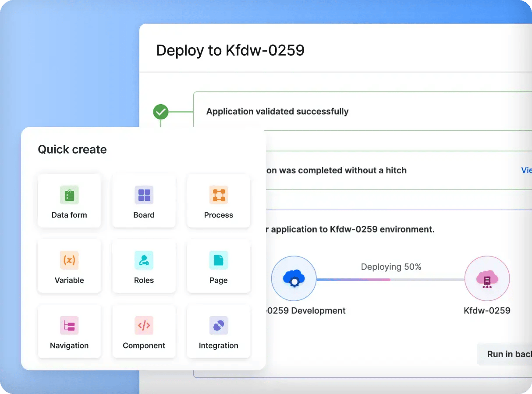Open the Page creation icon
Screen dimensions: 532x394
[218, 260]
